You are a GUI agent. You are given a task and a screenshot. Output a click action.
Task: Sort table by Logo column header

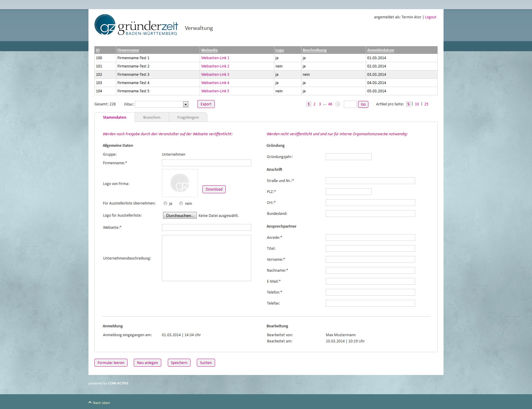tap(280, 50)
